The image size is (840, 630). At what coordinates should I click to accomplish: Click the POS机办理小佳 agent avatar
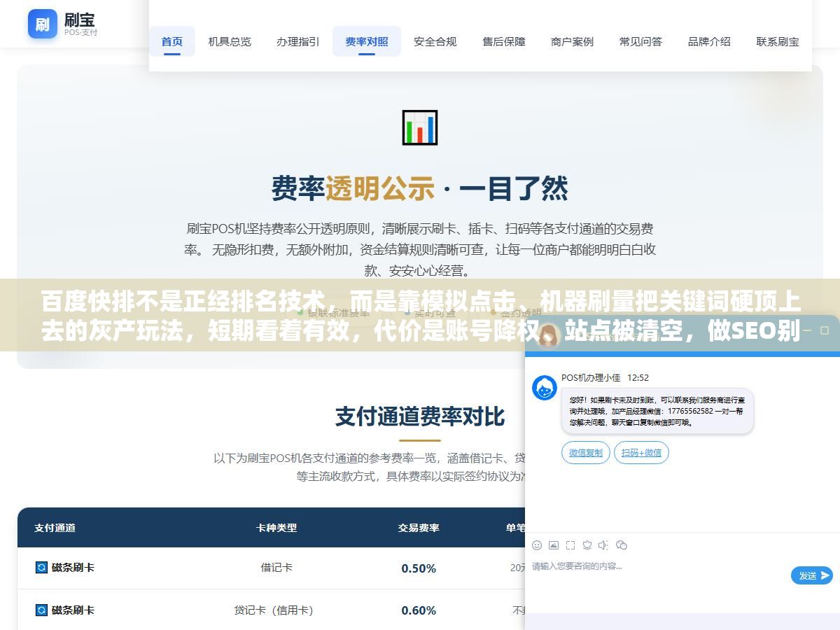click(545, 388)
